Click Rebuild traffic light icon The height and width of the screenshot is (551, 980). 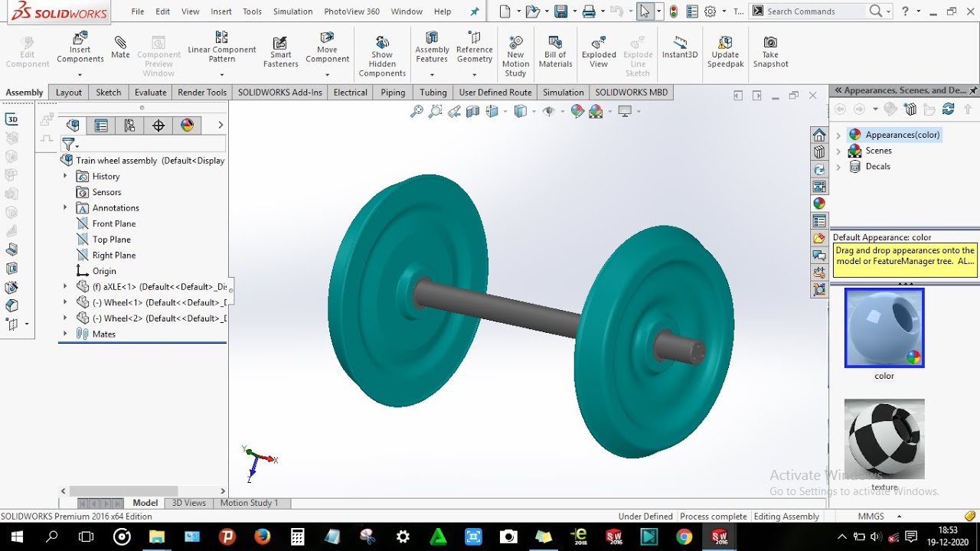[674, 11]
